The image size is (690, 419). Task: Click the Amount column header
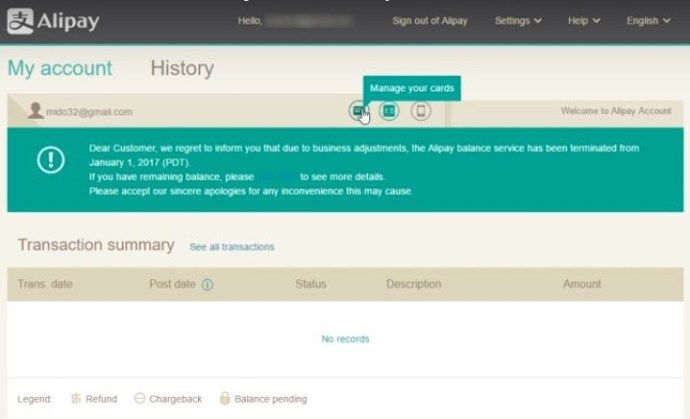point(582,285)
